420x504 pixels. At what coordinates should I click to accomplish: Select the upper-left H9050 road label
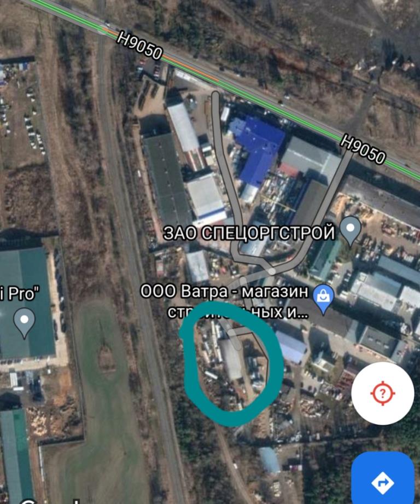pos(139,45)
